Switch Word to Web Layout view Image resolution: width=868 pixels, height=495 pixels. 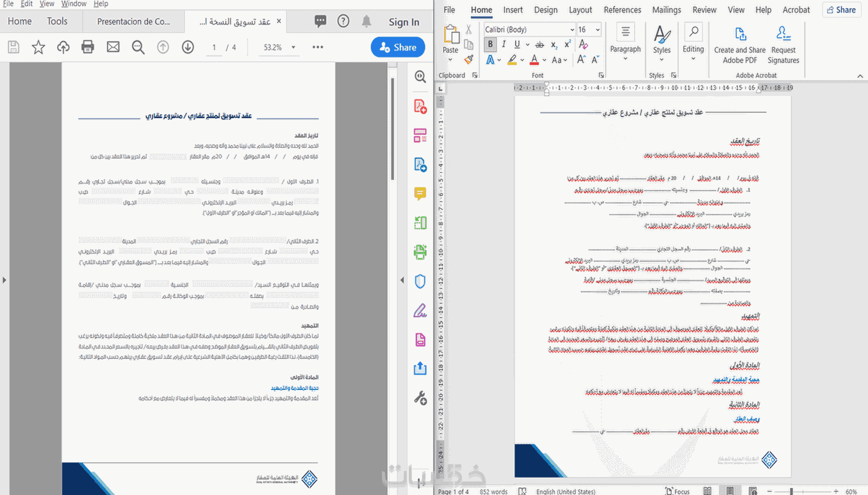753,491
